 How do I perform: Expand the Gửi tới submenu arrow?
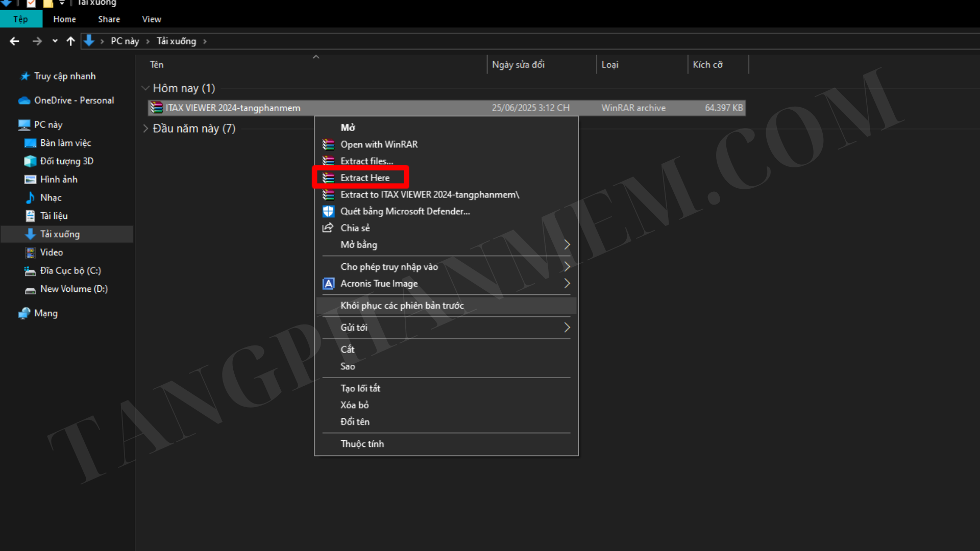(567, 328)
